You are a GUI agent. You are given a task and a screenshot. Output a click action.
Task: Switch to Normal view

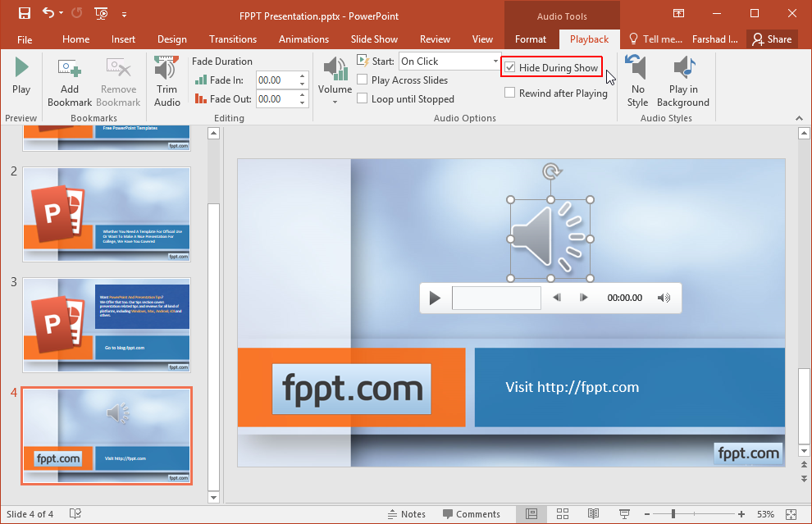(x=531, y=513)
